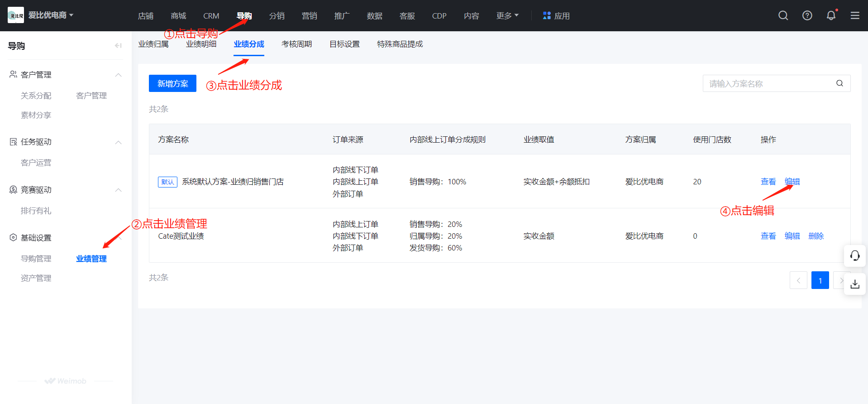Click 删除 for Cate测试业绩 row

point(816,236)
